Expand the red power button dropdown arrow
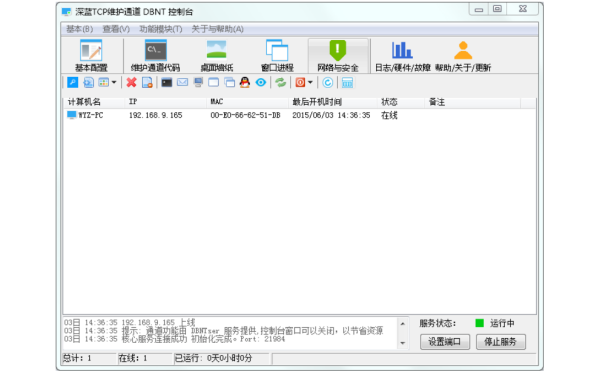 pos(310,82)
